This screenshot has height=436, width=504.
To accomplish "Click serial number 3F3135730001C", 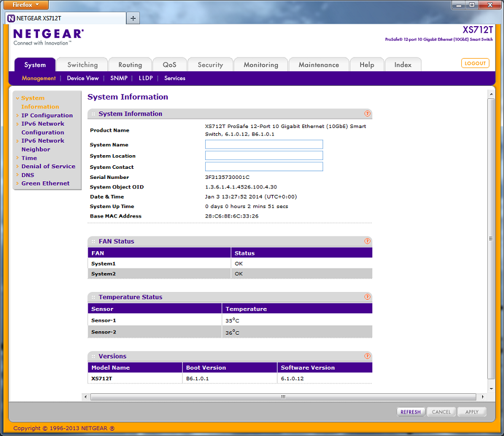I will click(227, 177).
